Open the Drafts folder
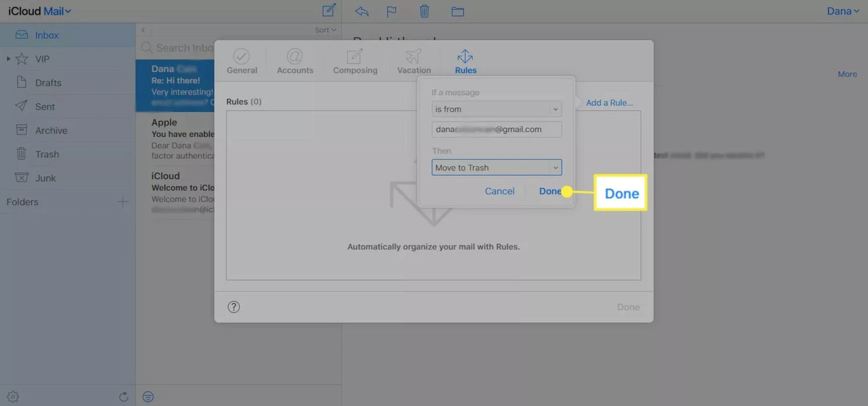The image size is (868, 406). 68,83
